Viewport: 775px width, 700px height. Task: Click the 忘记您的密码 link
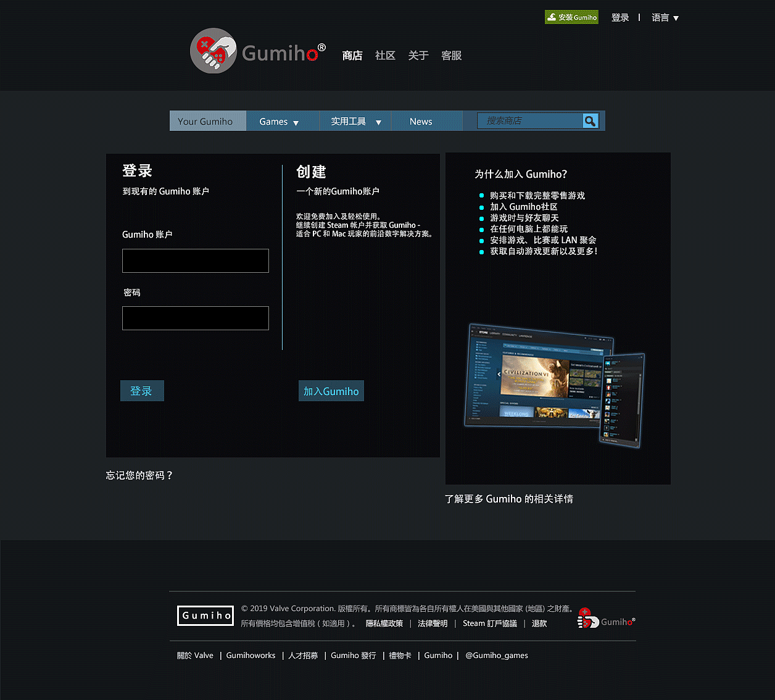point(139,475)
